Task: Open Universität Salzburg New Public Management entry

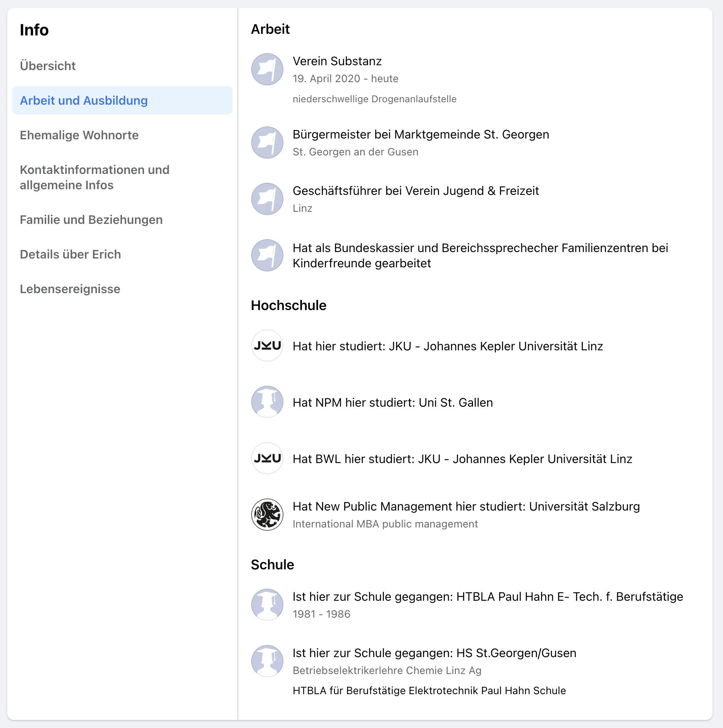Action: click(466, 507)
